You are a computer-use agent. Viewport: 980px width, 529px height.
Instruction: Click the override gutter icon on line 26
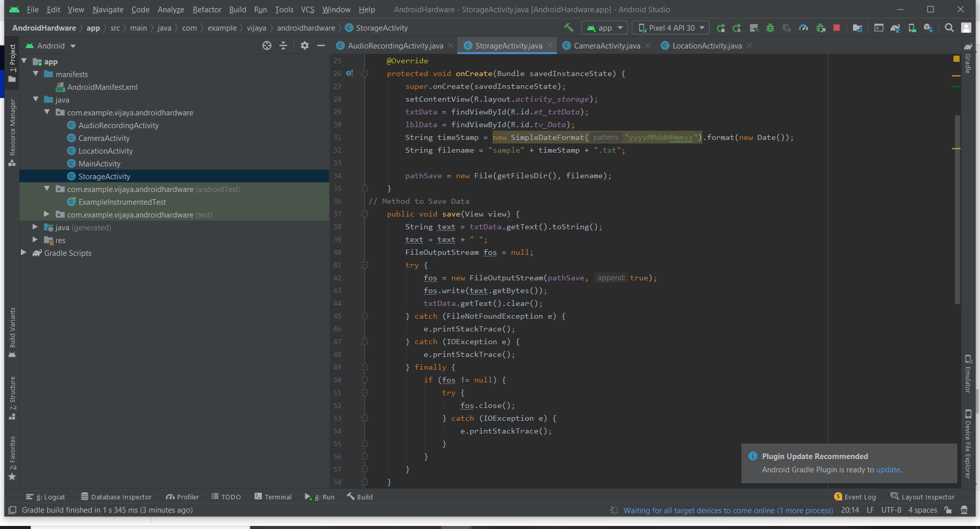(350, 74)
